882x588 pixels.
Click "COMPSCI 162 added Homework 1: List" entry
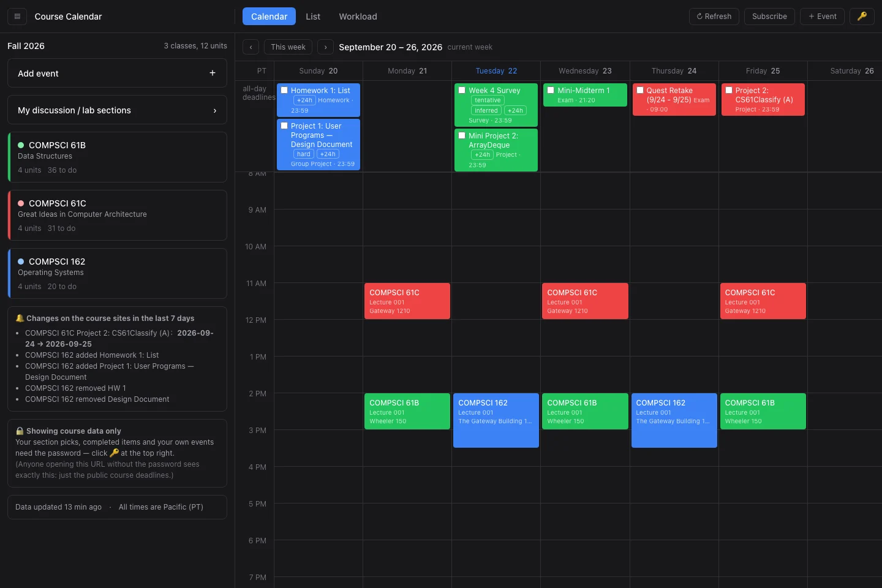tap(92, 355)
